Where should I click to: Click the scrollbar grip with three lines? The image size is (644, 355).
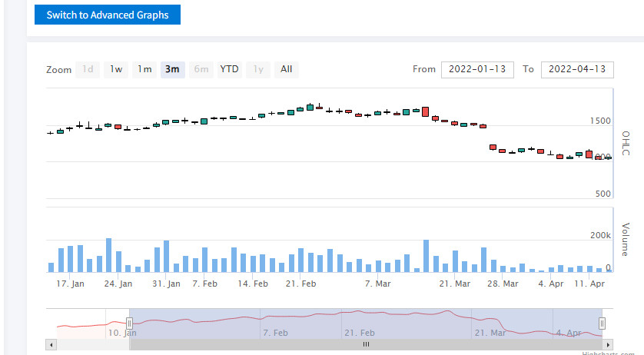tap(366, 344)
